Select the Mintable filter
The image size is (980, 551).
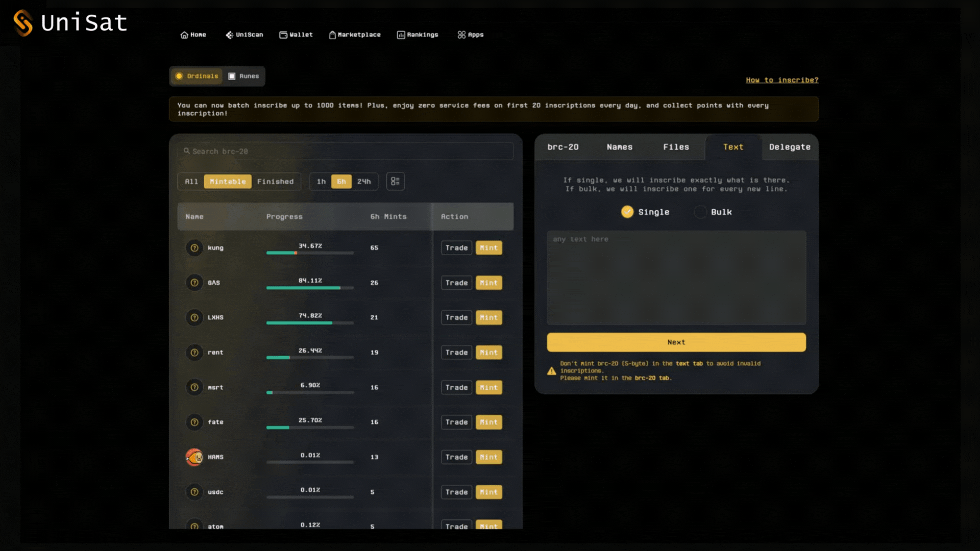[x=228, y=182]
